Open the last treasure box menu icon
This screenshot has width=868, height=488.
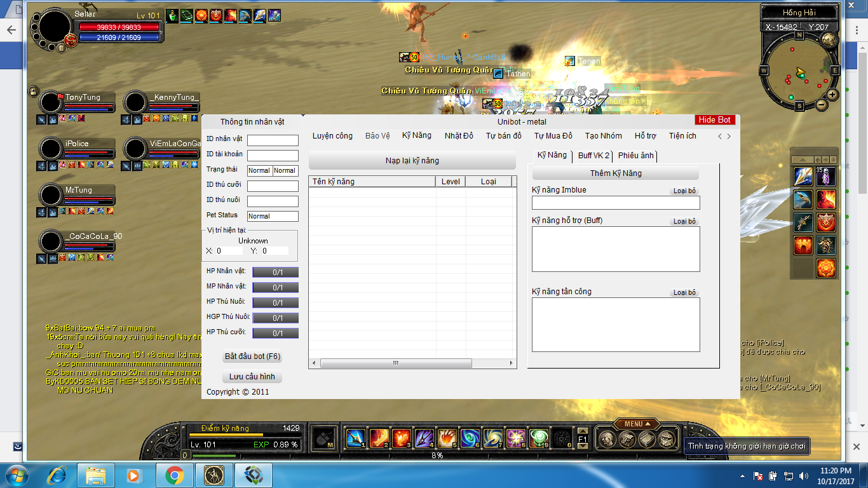tap(666, 439)
